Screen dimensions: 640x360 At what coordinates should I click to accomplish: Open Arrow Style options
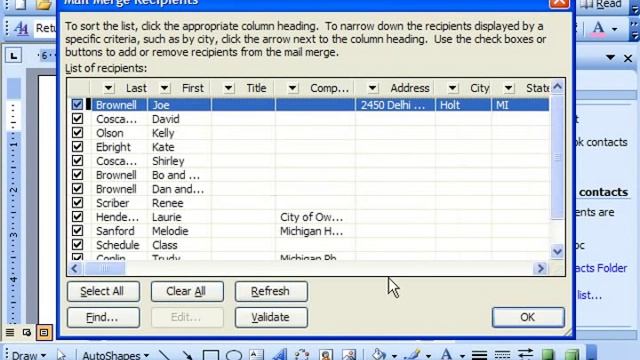pos(525,354)
